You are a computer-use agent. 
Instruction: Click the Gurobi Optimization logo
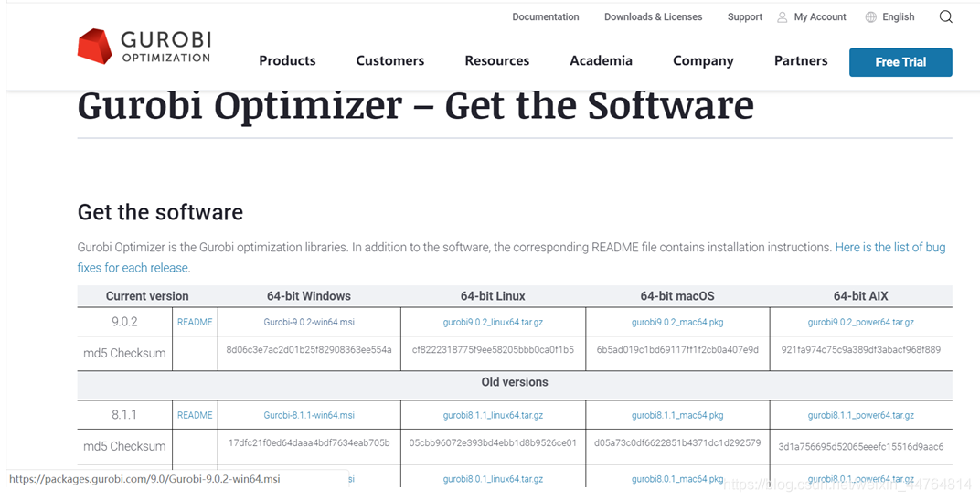tap(144, 47)
